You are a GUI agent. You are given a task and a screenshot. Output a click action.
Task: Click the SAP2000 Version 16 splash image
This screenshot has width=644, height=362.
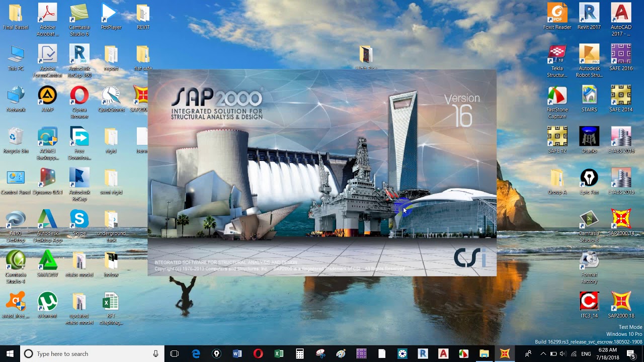[322, 172]
